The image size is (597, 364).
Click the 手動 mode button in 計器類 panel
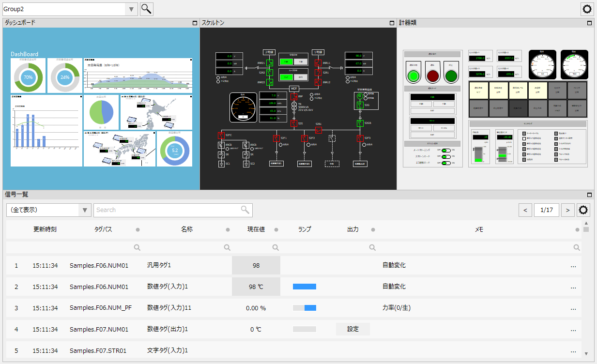pos(444,104)
